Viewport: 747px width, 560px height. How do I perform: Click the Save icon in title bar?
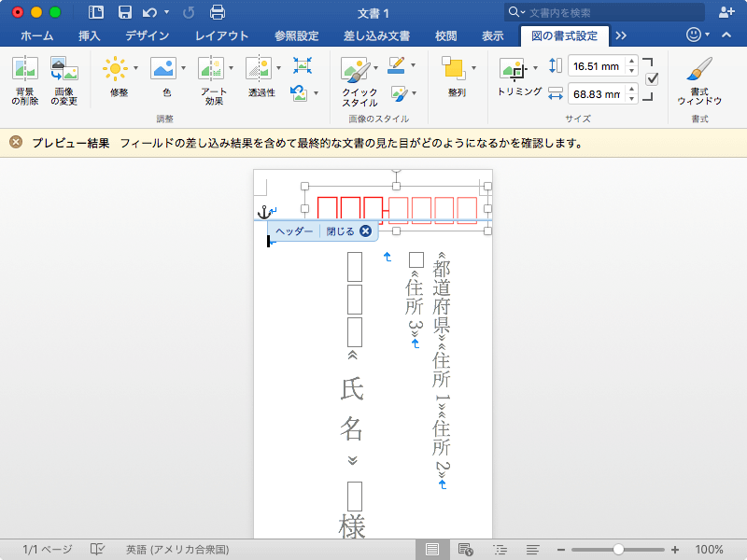click(125, 12)
